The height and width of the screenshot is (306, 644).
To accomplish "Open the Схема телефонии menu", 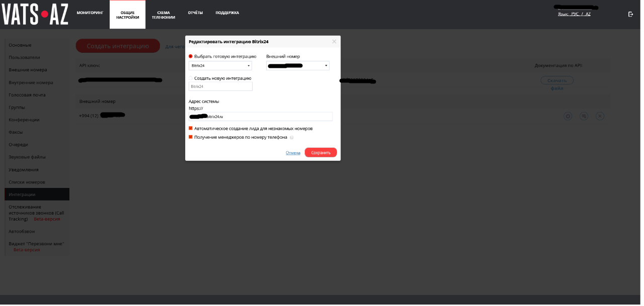I will [164, 15].
